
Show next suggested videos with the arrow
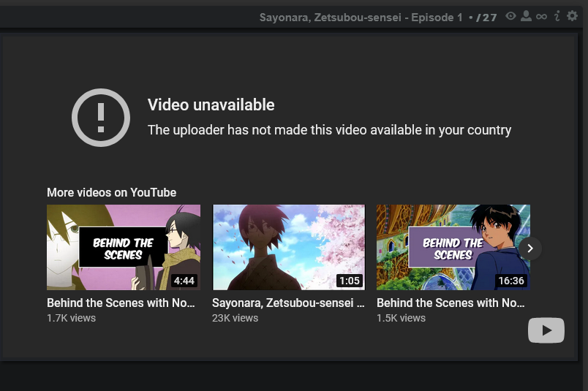(530, 248)
